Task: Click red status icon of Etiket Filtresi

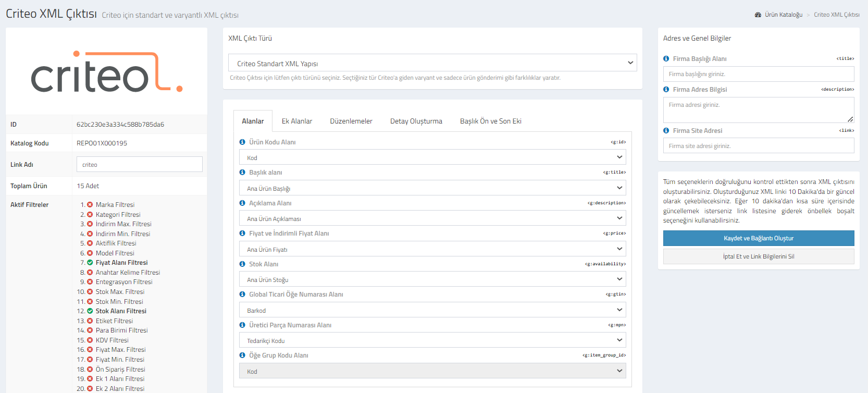Action: (x=90, y=321)
